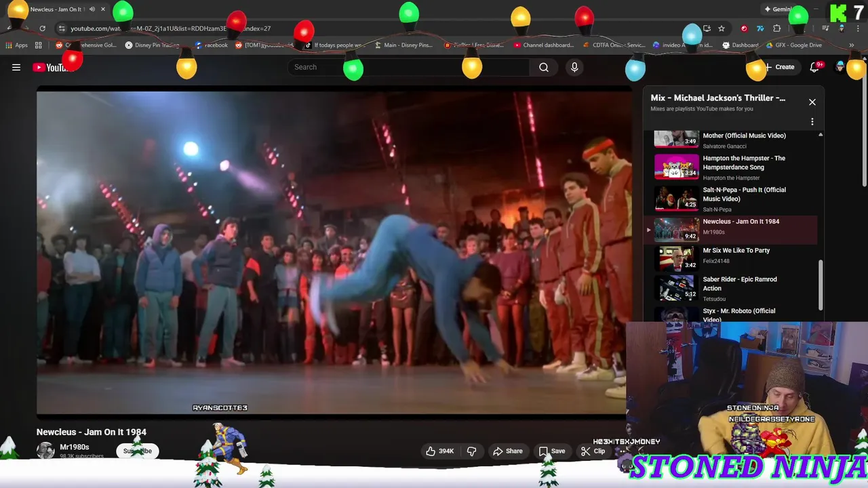Open the Mr1980s channel name link
This screenshot has height=488, width=868.
click(x=75, y=447)
